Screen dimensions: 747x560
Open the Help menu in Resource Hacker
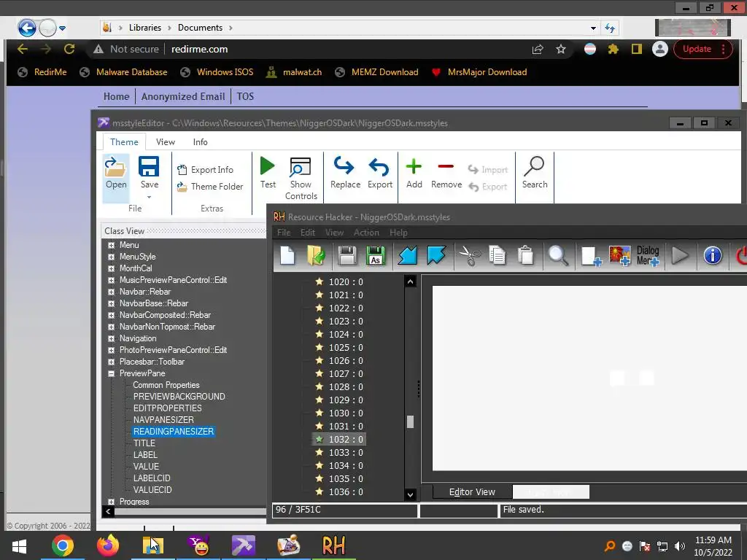[398, 233]
